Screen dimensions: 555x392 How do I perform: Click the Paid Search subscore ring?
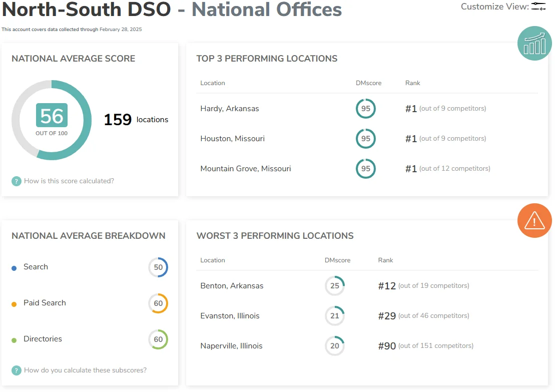click(158, 303)
